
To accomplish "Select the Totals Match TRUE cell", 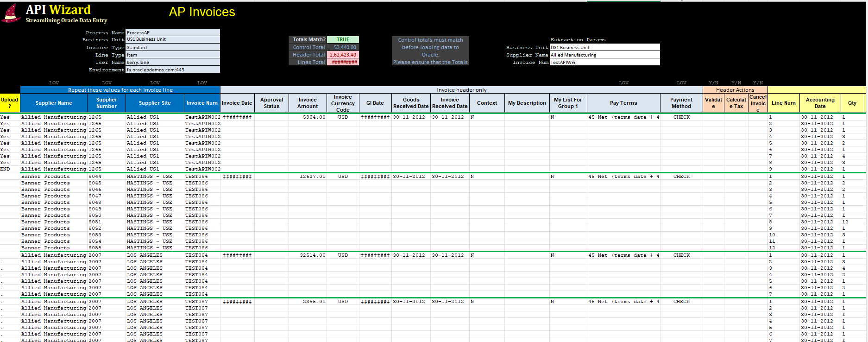I will (x=343, y=40).
